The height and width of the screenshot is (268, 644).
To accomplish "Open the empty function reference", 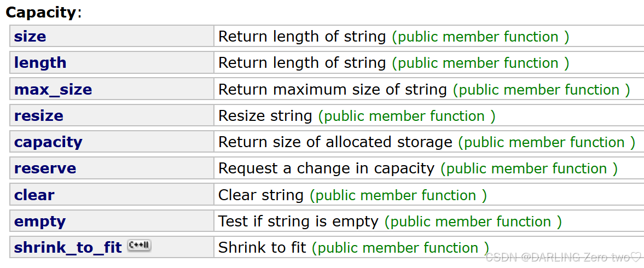I will 40,222.
